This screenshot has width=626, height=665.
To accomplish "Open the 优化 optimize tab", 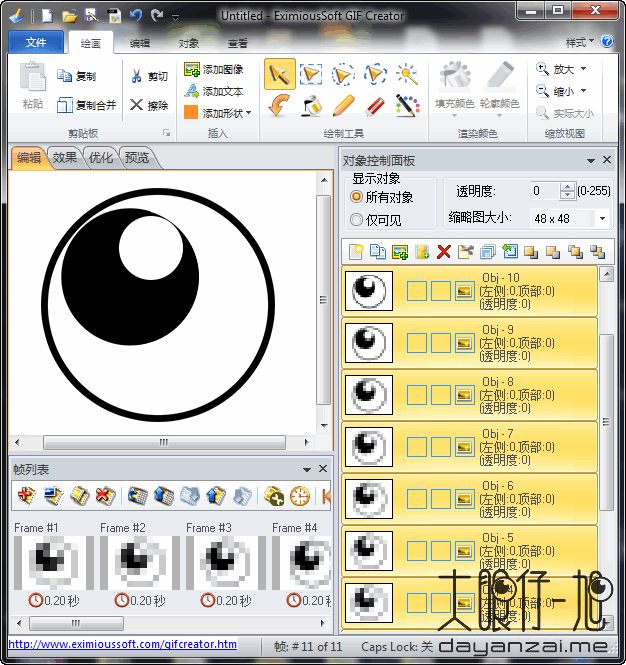I will 101,157.
